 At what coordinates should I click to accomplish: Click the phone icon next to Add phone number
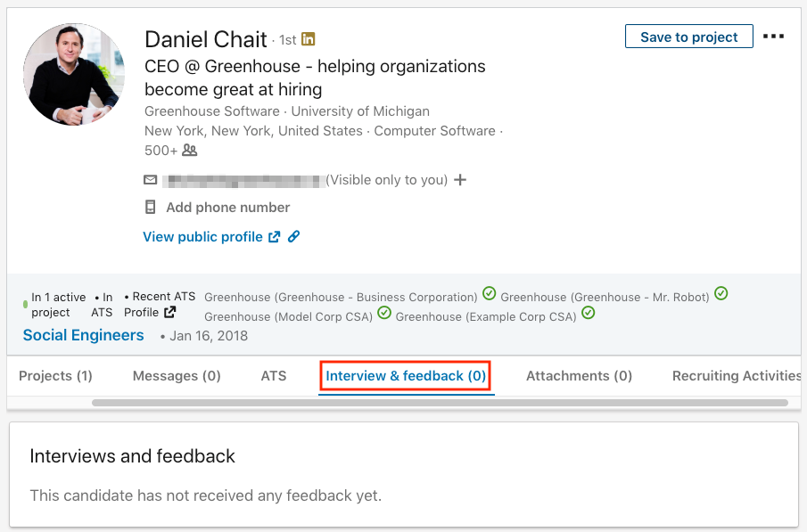point(151,208)
